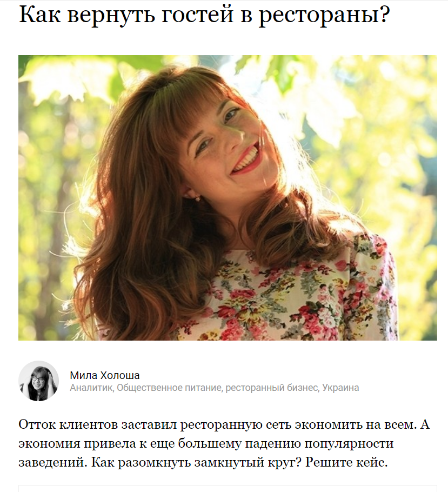Click the large article hero photo
Viewport: 448px width, 492px height.
(228, 198)
